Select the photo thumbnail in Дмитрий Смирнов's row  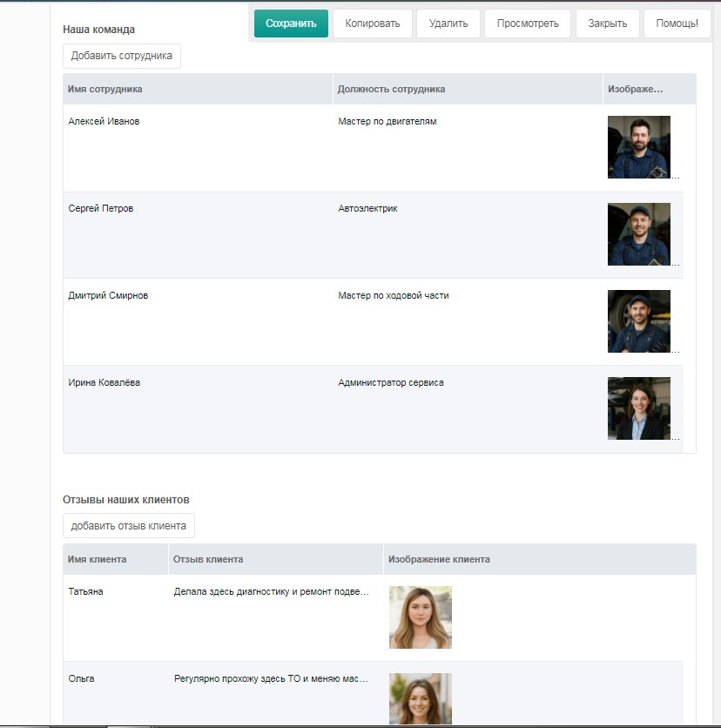[x=638, y=321]
